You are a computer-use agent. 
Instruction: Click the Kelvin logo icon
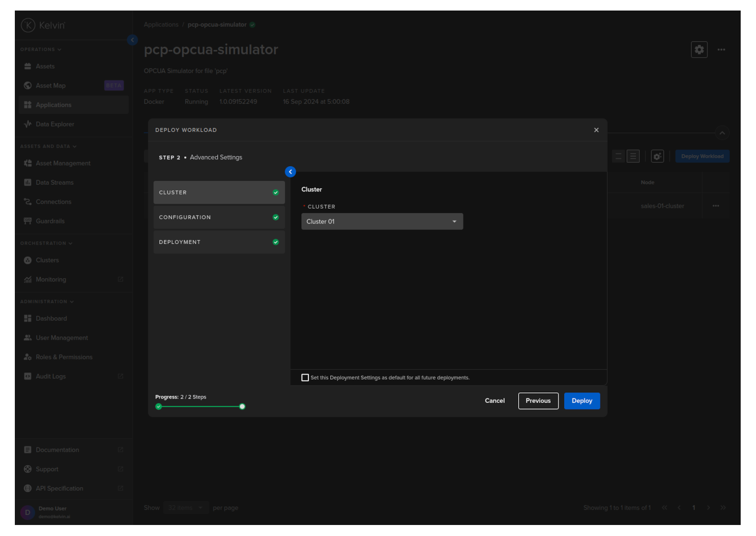(28, 25)
